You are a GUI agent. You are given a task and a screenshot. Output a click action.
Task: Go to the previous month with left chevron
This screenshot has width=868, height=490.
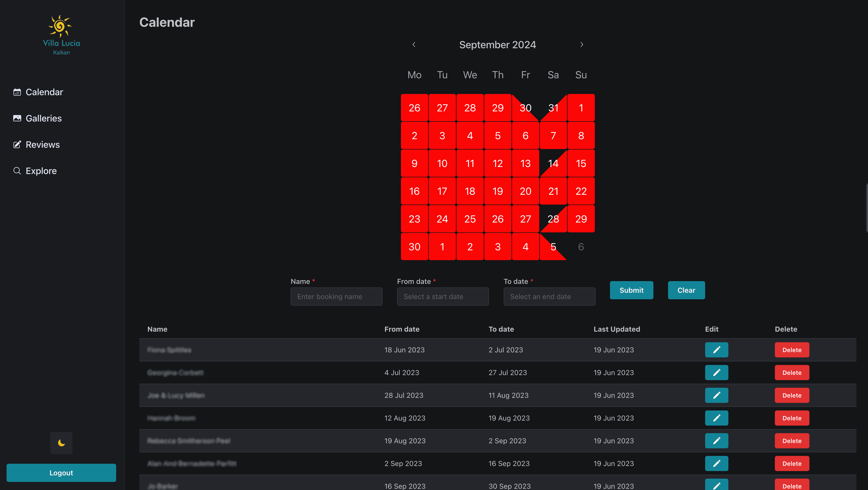coord(414,44)
